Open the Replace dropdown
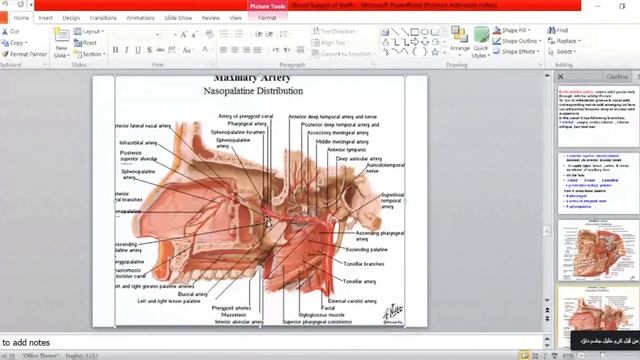The height and width of the screenshot is (360, 640). (x=564, y=41)
